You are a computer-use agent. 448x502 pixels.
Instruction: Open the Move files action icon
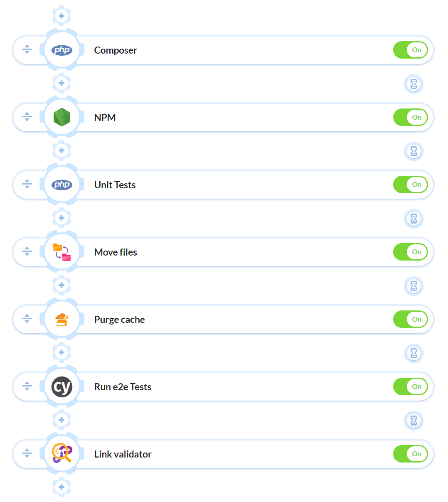click(x=62, y=251)
